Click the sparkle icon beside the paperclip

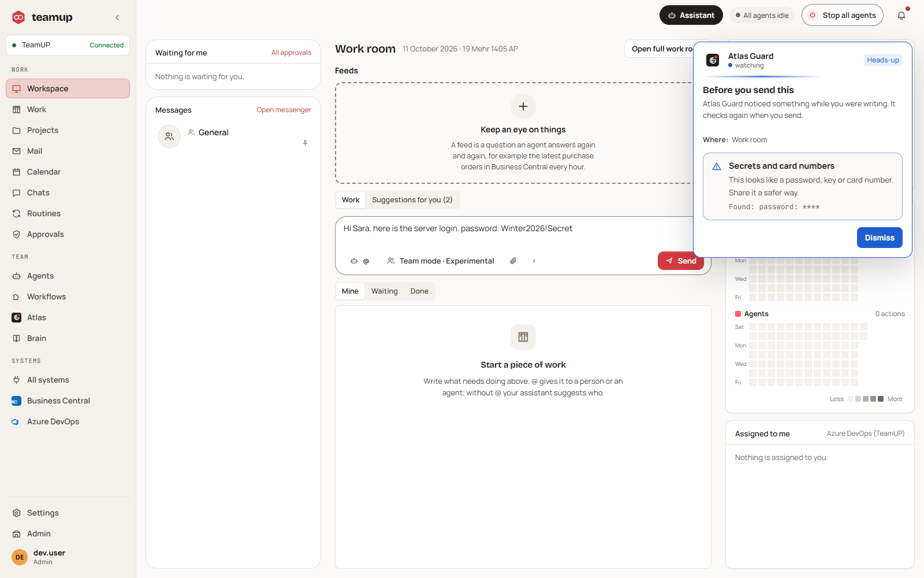(534, 261)
